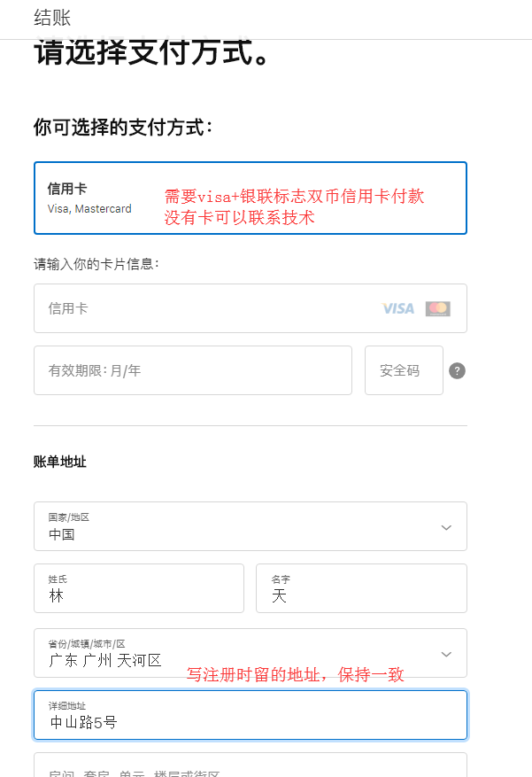Click the Mastercard logo icon
The width and height of the screenshot is (532, 777).
[x=437, y=308]
